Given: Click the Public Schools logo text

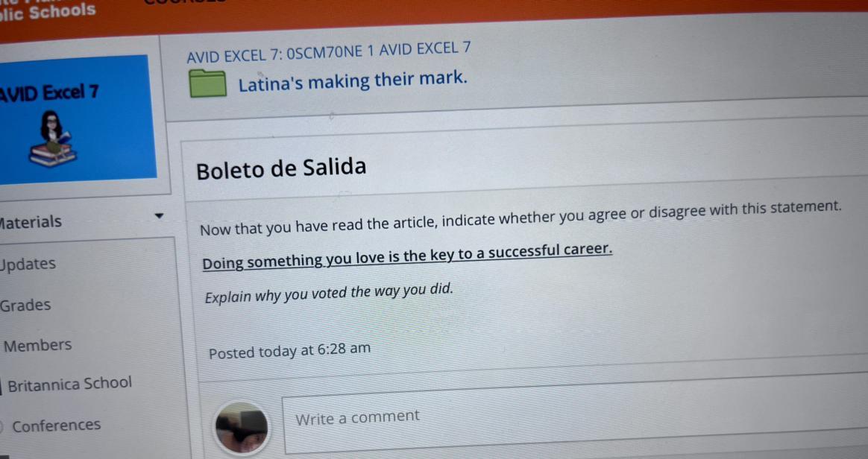Looking at the screenshot, I should pyautogui.click(x=48, y=12).
